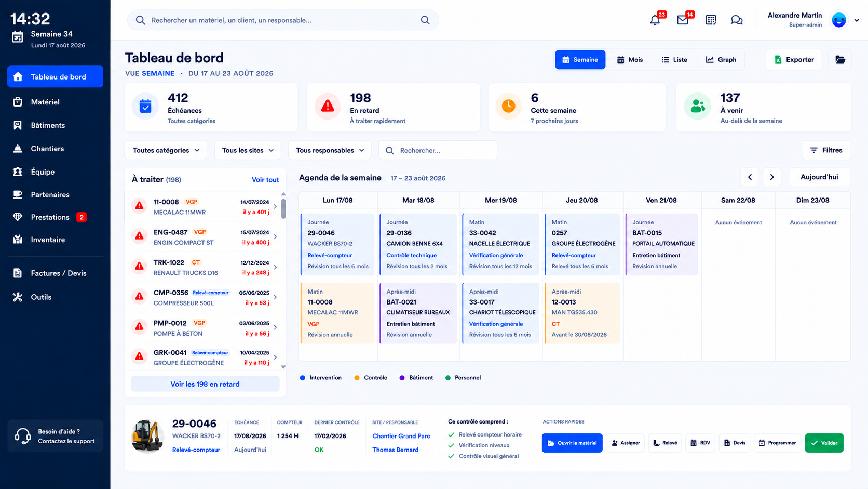
Task: Click the Cette semaine clock icon
Action: pyautogui.click(x=509, y=107)
